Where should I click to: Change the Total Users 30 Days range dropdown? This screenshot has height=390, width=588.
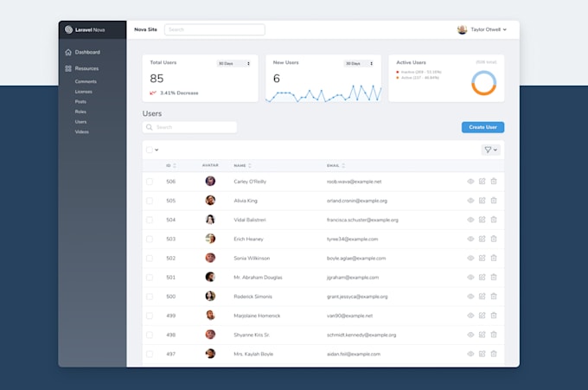coord(233,63)
